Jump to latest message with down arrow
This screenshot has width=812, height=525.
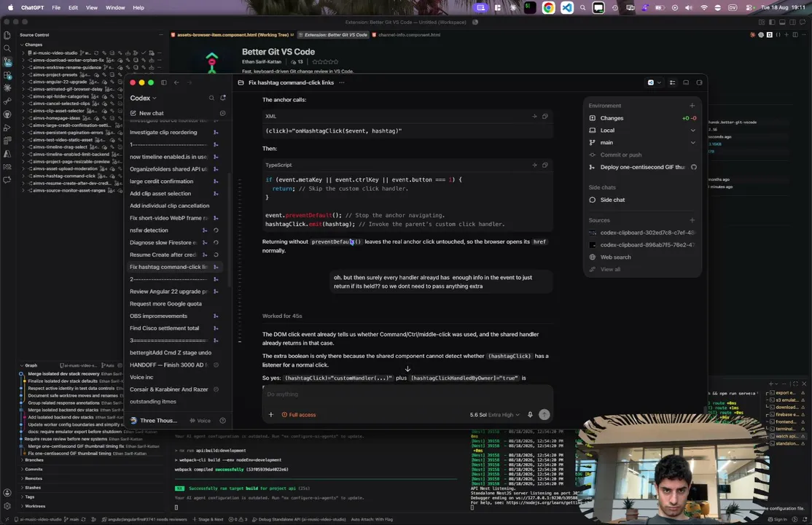tap(407, 369)
